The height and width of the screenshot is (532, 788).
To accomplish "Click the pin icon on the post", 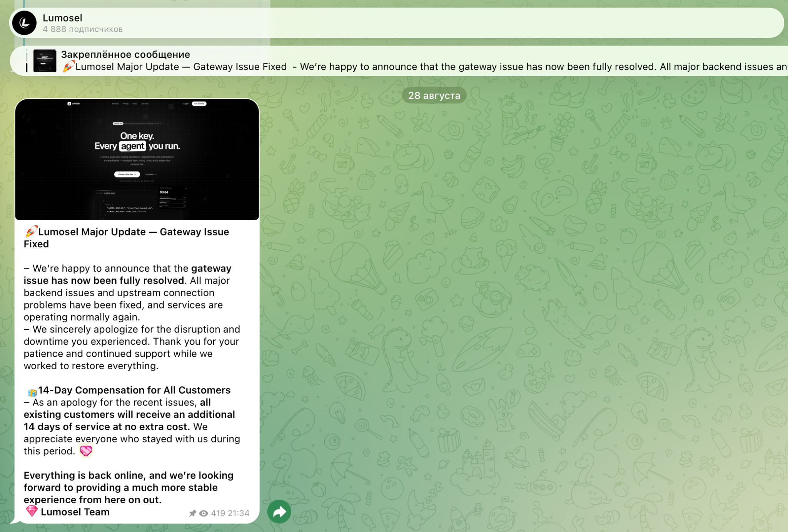I will (192, 513).
